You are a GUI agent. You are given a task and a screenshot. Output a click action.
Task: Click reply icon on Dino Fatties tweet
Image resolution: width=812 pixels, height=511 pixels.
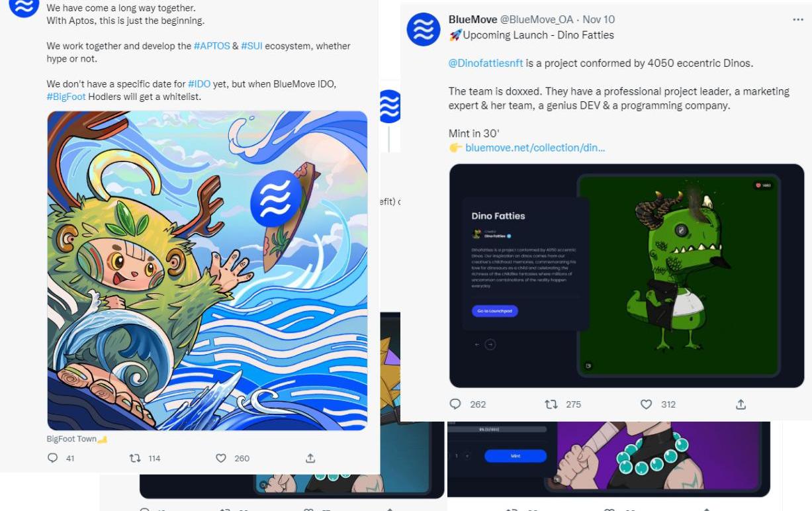(455, 404)
